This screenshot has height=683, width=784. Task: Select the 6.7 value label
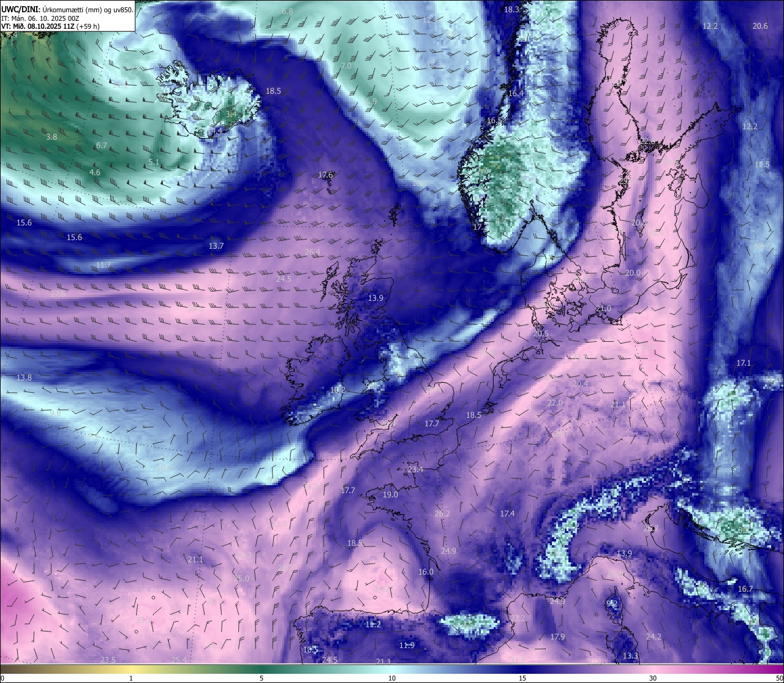point(102,145)
